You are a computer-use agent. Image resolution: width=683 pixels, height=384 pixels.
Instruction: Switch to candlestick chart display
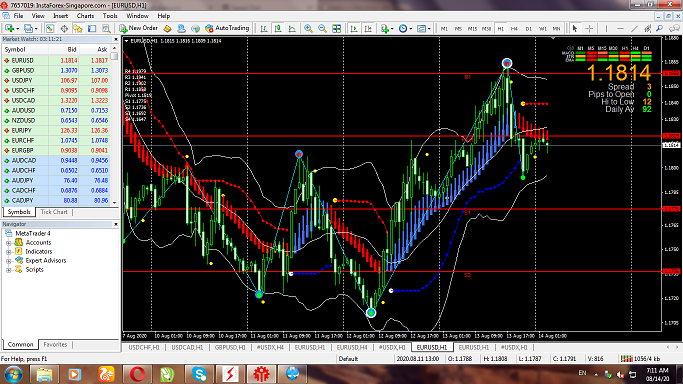point(278,28)
